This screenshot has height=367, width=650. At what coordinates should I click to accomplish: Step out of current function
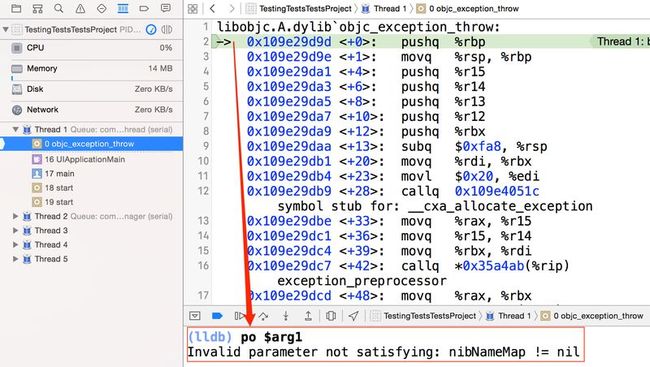point(308,316)
